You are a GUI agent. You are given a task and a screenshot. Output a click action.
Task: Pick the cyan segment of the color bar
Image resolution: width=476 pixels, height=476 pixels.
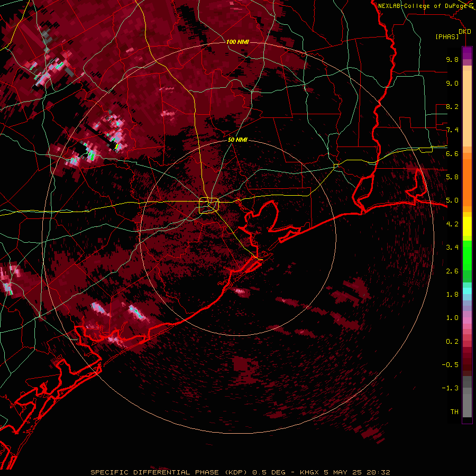[x=467, y=291]
